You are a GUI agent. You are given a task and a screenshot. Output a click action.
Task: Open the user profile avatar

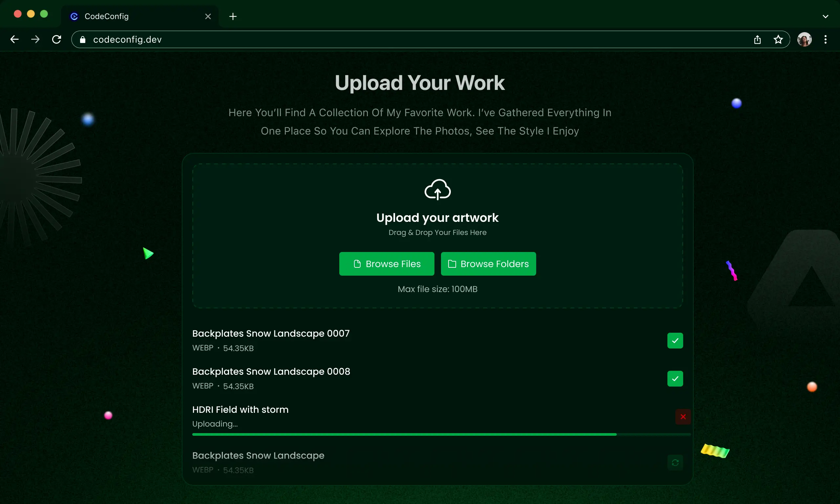coord(804,39)
